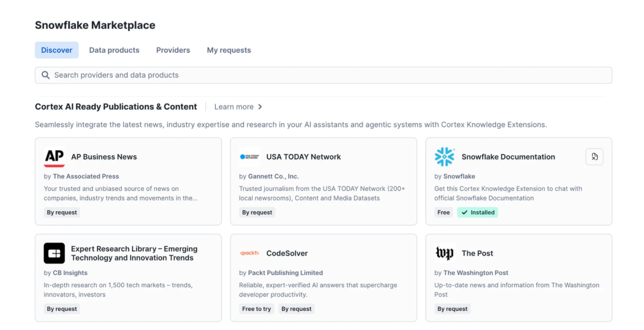The height and width of the screenshot is (330, 644).
Task: Focus the Search providers and data products field
Action: (x=324, y=75)
